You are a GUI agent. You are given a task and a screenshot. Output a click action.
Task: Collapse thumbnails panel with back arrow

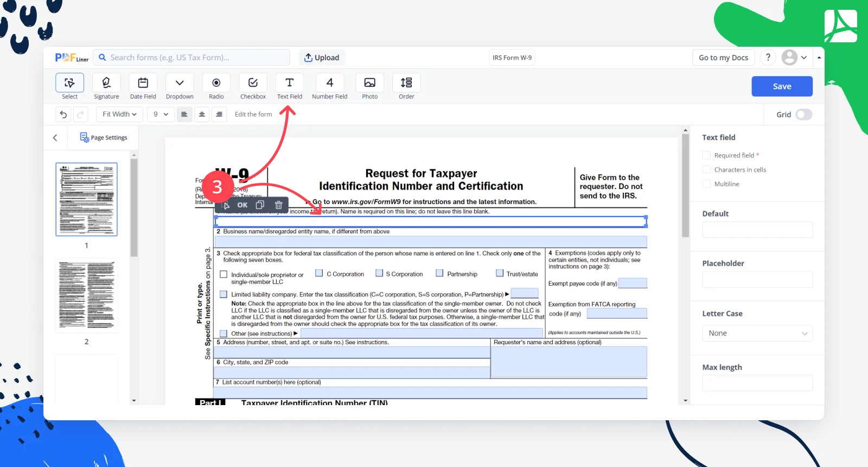pos(55,138)
